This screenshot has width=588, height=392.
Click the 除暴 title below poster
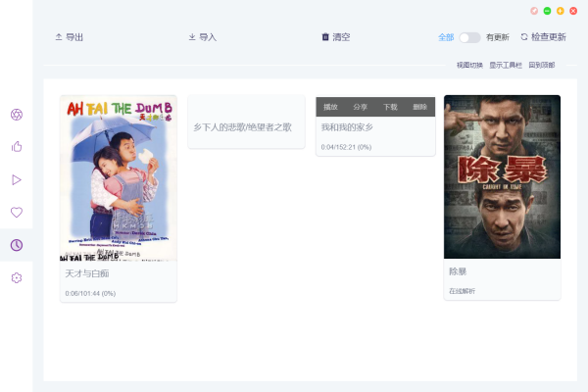pos(458,271)
